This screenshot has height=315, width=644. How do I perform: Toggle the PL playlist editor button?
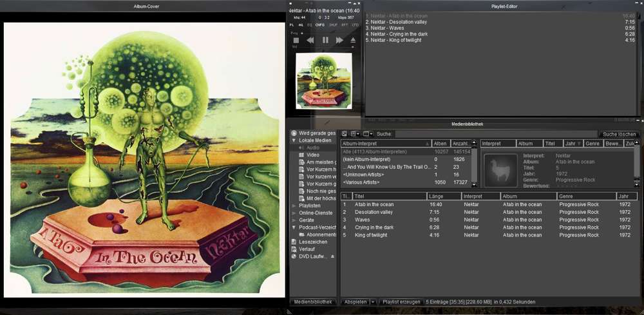(x=292, y=24)
